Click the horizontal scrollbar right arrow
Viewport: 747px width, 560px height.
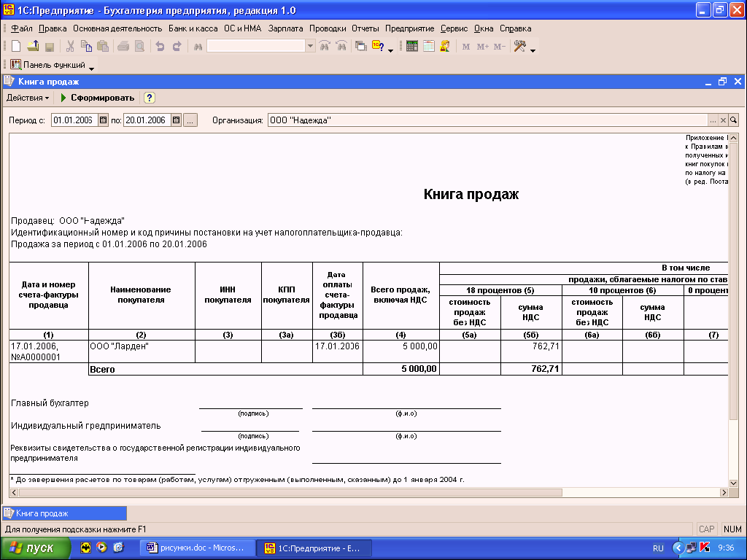click(724, 492)
